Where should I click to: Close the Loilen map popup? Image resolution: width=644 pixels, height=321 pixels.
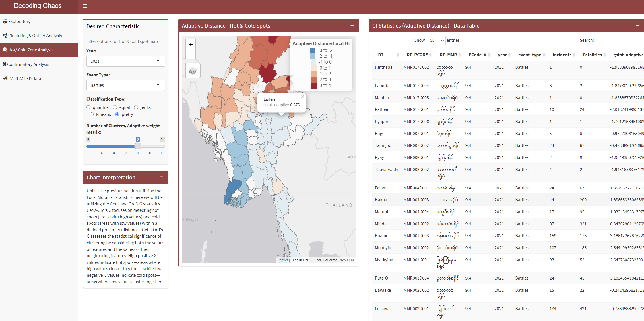pyautogui.click(x=303, y=97)
